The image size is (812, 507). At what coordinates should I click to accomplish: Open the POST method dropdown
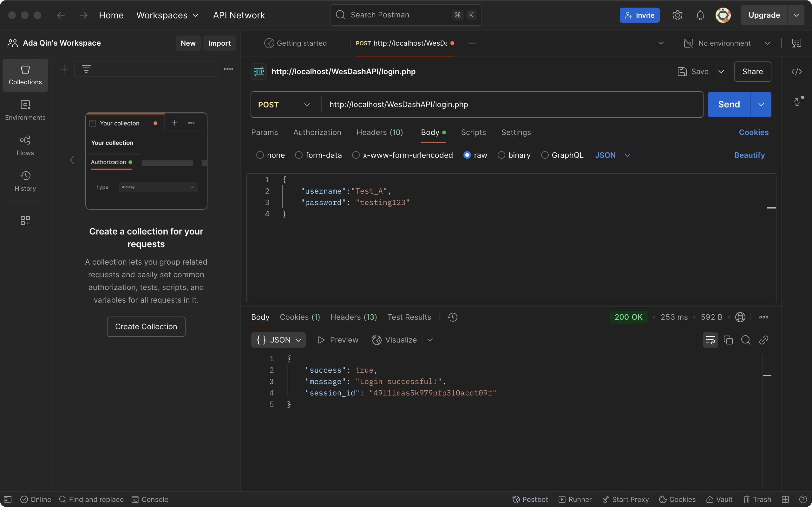point(284,105)
